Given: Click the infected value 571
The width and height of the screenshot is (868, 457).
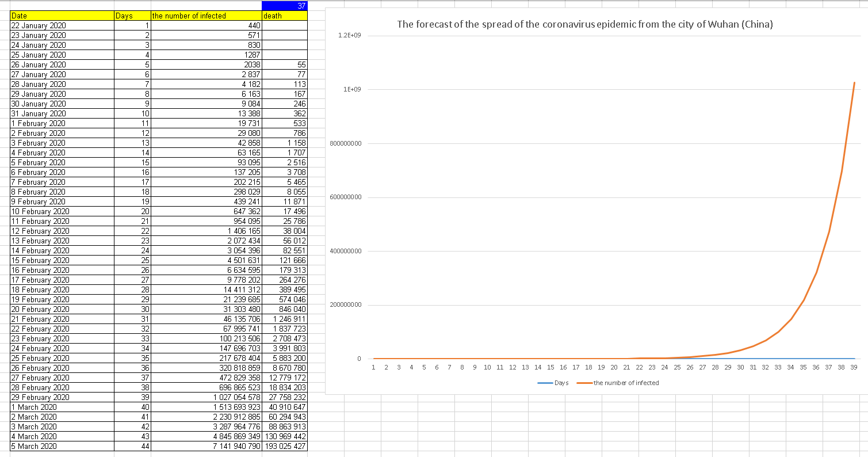Looking at the screenshot, I should pyautogui.click(x=206, y=36).
